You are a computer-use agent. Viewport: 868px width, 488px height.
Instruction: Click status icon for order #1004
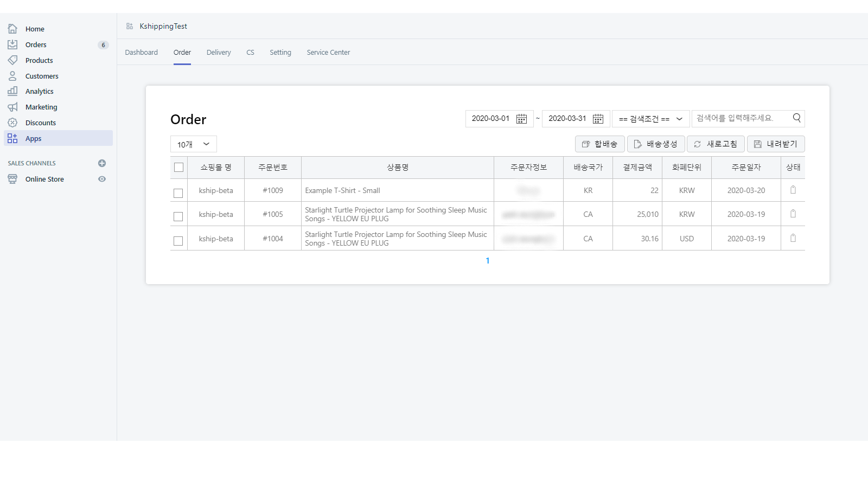(793, 238)
